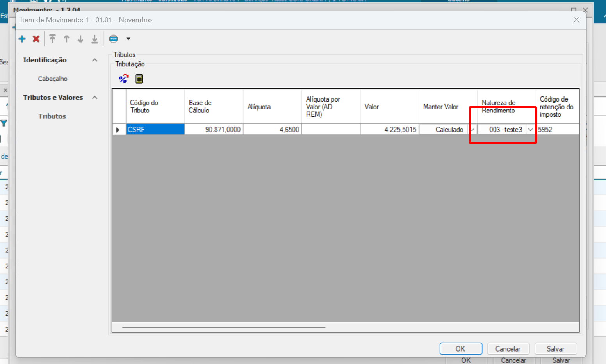Image resolution: width=606 pixels, height=364 pixels.
Task: Select Tributos in the side panel
Action: coord(52,116)
